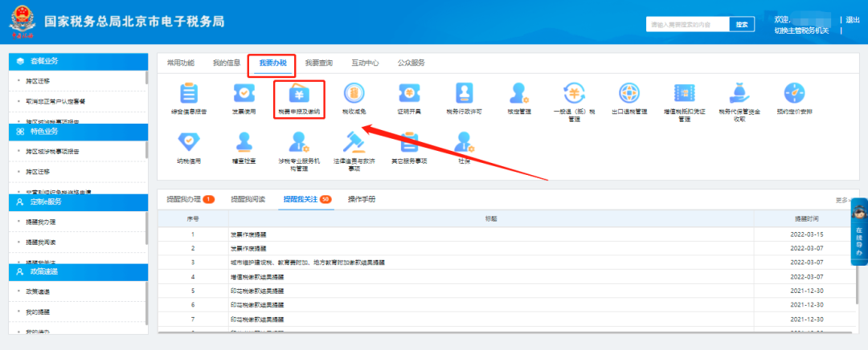Click the 政策速递 section scrollbar
Image resolution: width=868 pixels, height=350 pixels.
coord(147,303)
